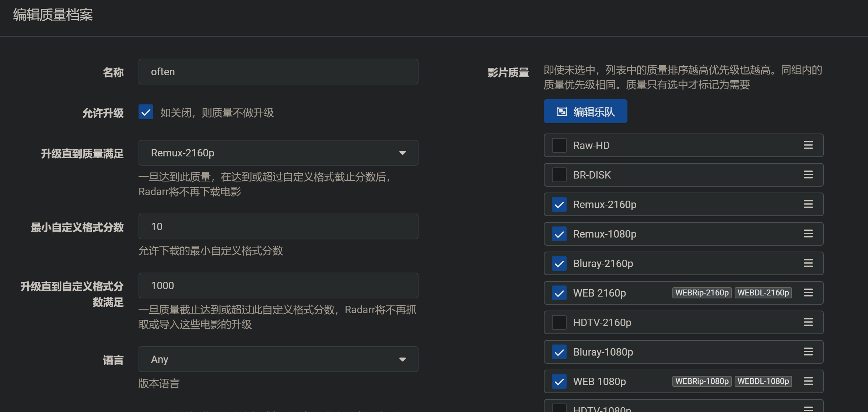Click the drag handle for HDTV-2160p row
Image resolution: width=868 pixels, height=412 pixels.
(808, 322)
